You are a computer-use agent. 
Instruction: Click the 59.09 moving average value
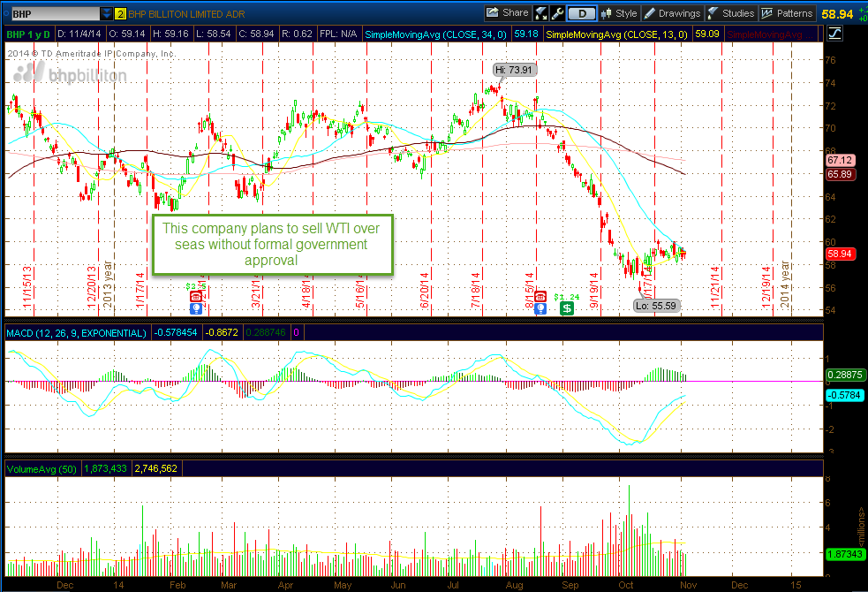click(x=707, y=34)
